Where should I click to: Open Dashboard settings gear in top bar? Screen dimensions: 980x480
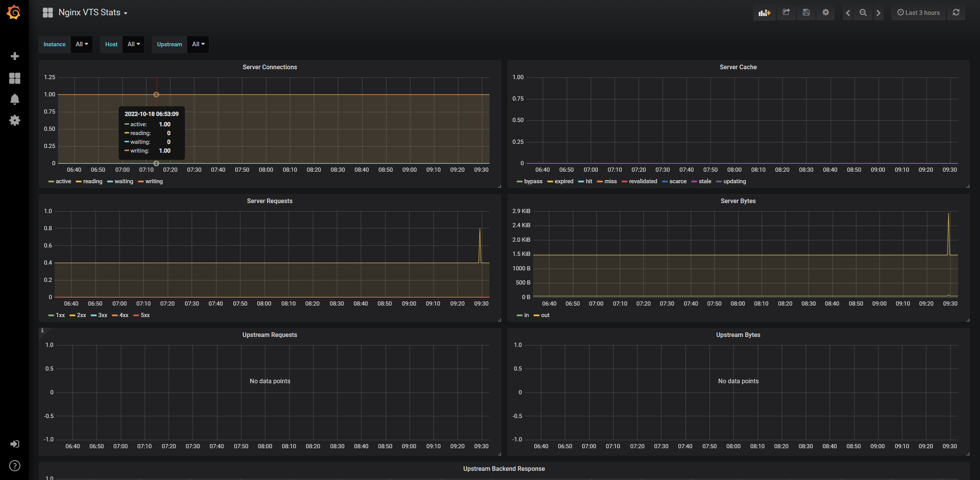click(826, 13)
